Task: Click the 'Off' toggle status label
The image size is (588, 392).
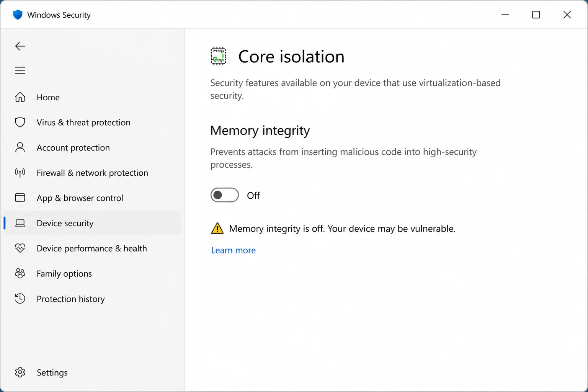Action: click(253, 196)
